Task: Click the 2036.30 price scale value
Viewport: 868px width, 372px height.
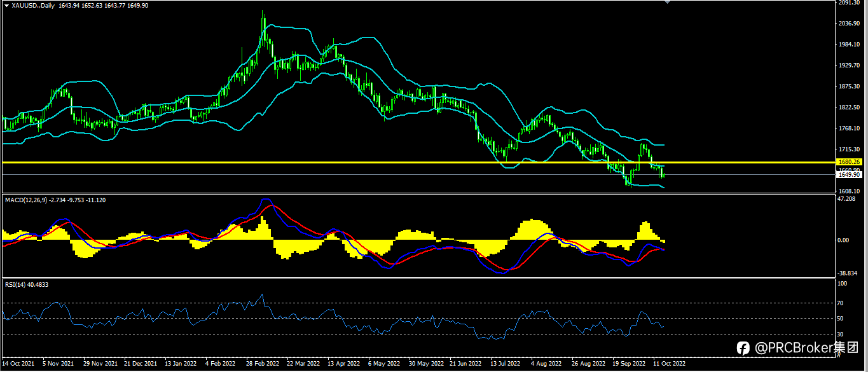Action: click(x=850, y=24)
